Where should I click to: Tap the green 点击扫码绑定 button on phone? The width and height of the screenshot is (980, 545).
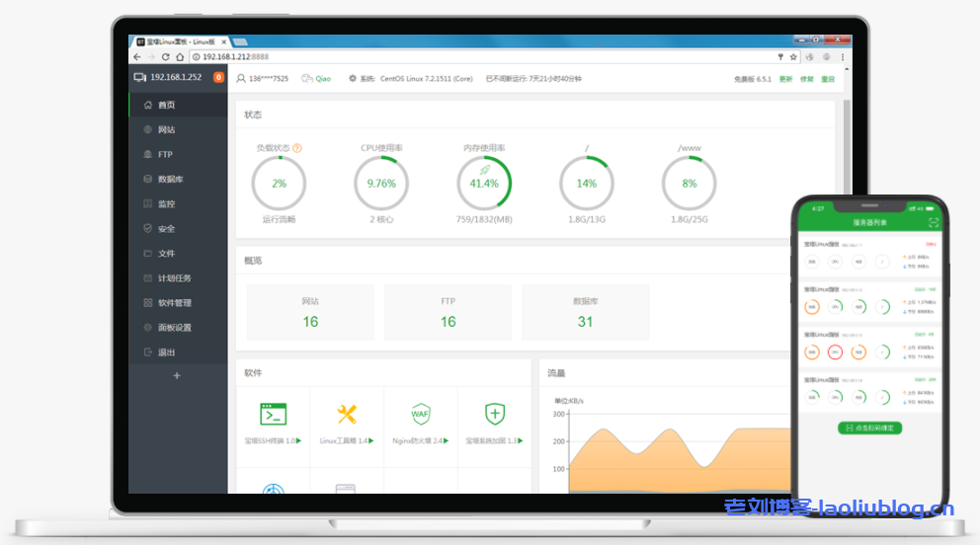(869, 428)
